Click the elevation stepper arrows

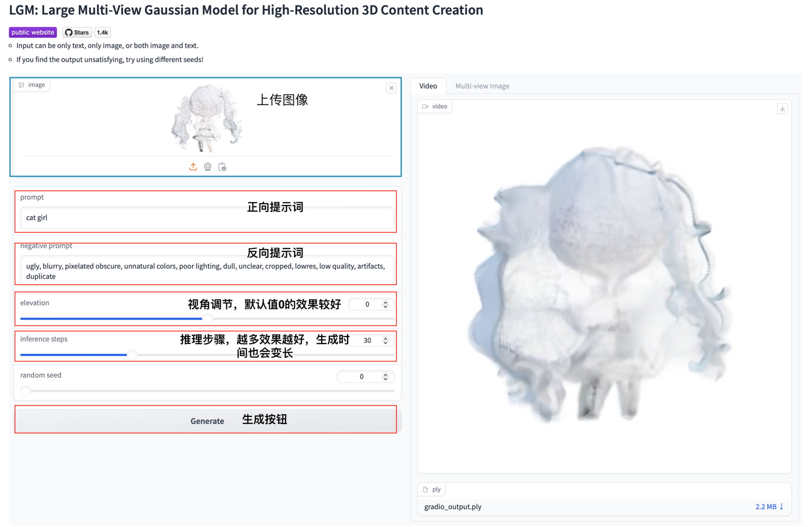385,304
